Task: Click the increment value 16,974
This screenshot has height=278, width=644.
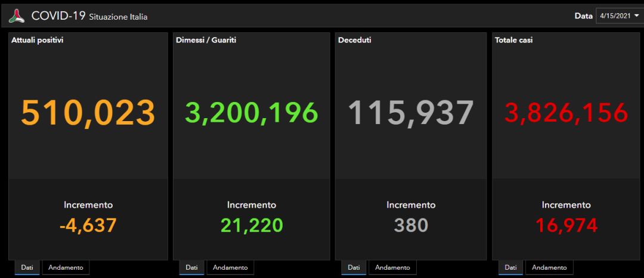Action: tap(566, 225)
